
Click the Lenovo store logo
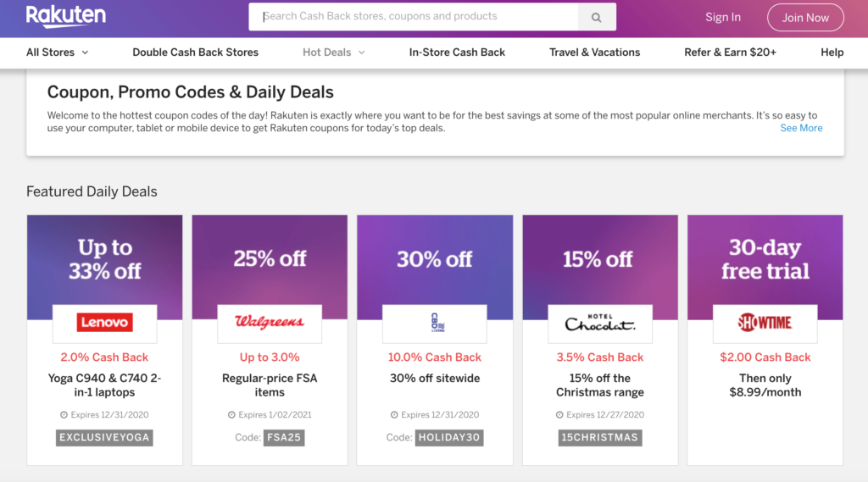click(104, 323)
